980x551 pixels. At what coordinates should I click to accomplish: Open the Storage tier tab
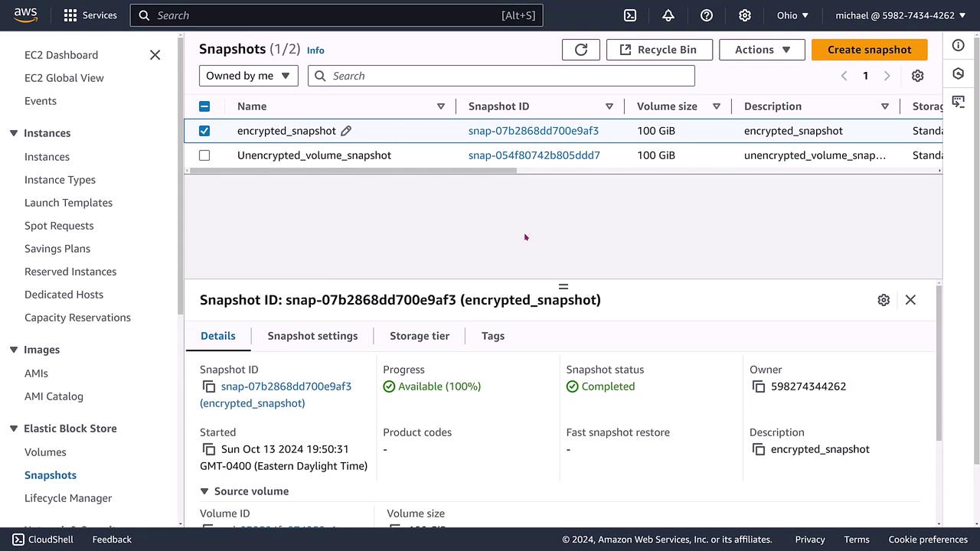(x=419, y=336)
